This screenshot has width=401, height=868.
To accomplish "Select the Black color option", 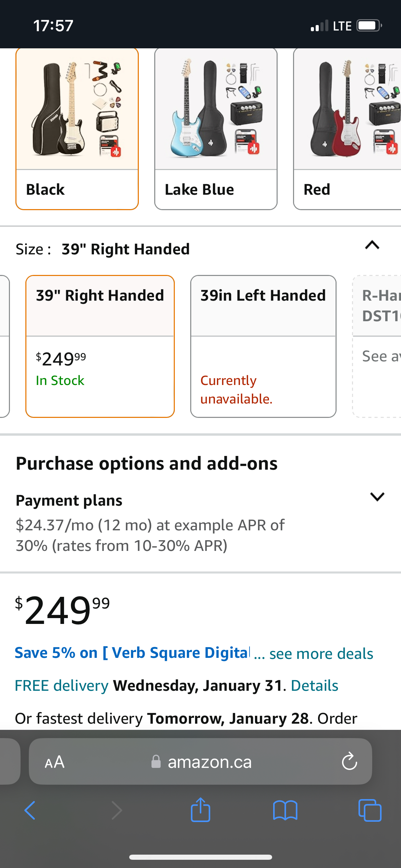I will pos(77,129).
